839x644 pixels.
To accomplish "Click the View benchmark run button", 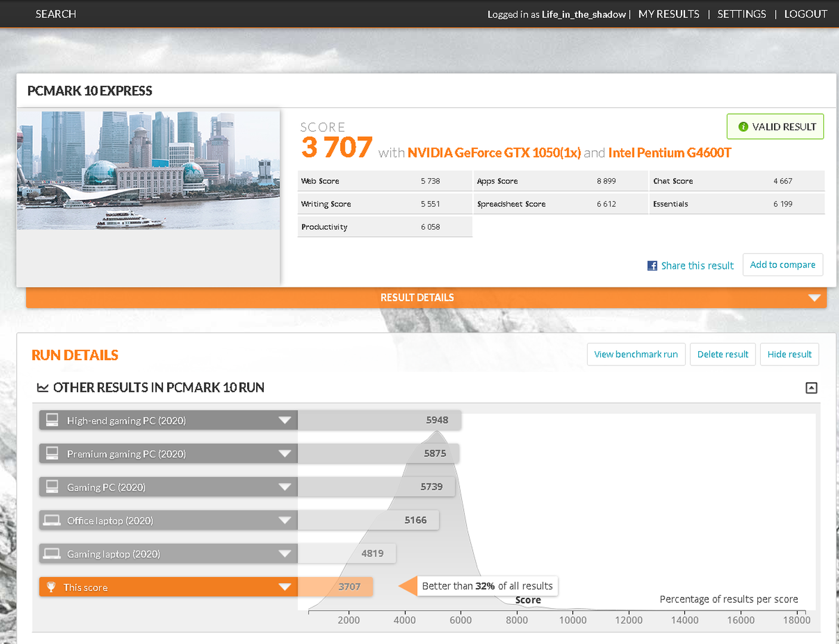I will pyautogui.click(x=636, y=354).
